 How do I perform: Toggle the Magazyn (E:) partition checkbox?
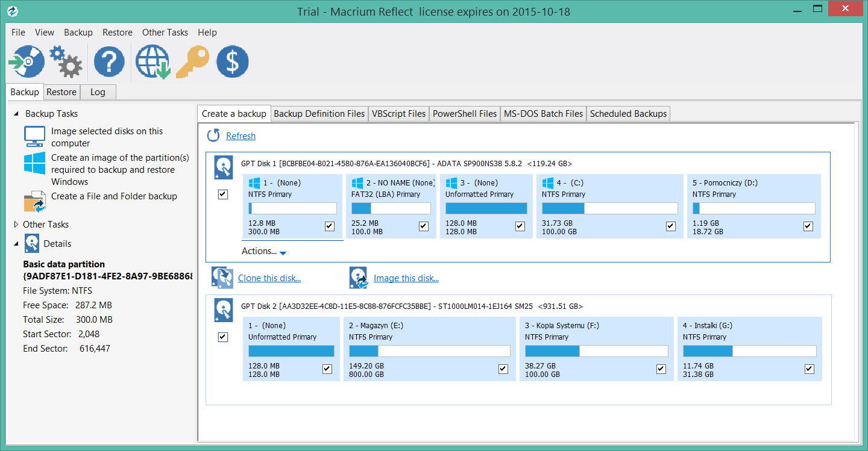[x=503, y=369]
